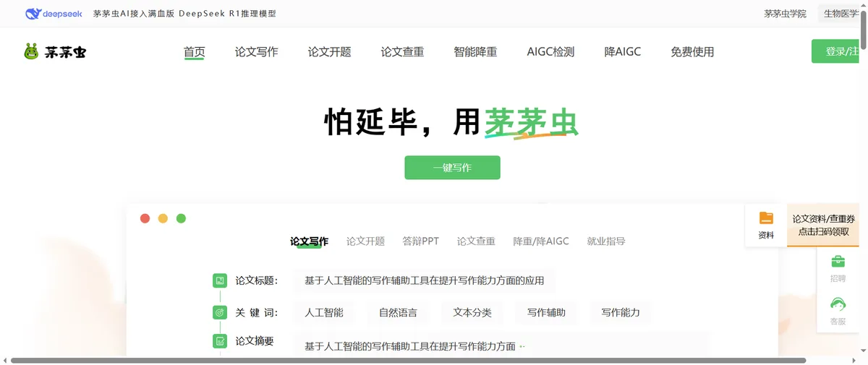The image size is (868, 365).
Task: Open 论文查重 in top navigation
Action: tap(402, 52)
